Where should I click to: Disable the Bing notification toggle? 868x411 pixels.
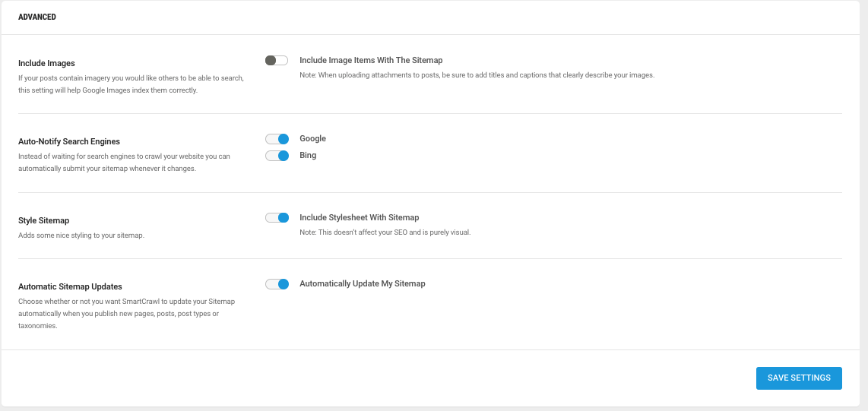pos(277,156)
